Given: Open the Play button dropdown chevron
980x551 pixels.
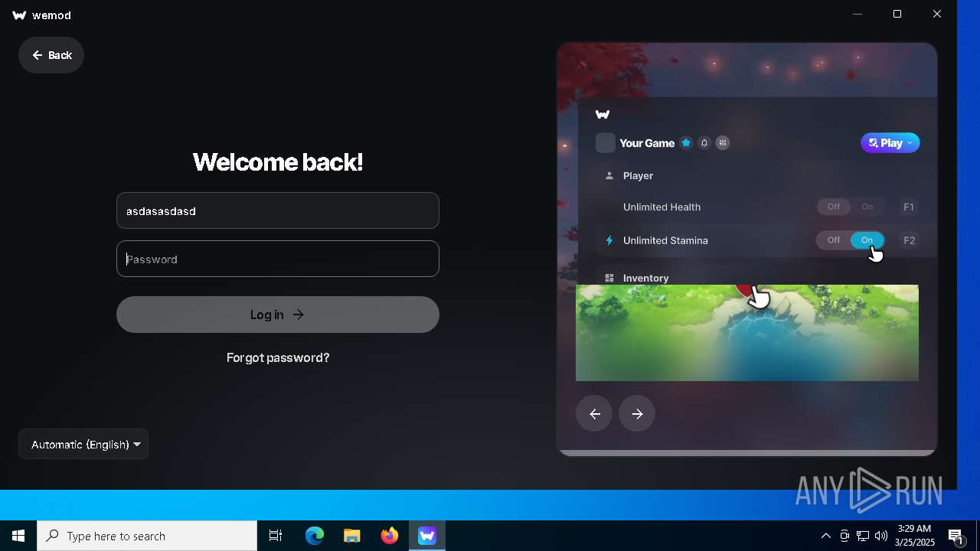Looking at the screenshot, I should click(x=910, y=143).
